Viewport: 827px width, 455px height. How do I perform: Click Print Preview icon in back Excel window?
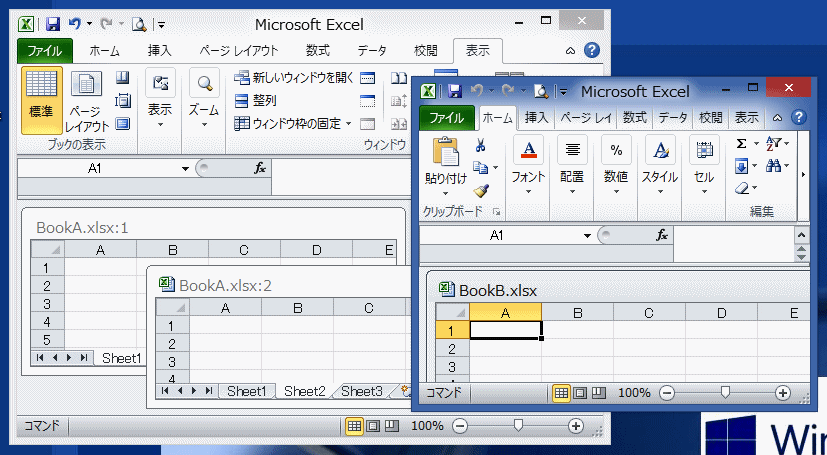pyautogui.click(x=139, y=24)
